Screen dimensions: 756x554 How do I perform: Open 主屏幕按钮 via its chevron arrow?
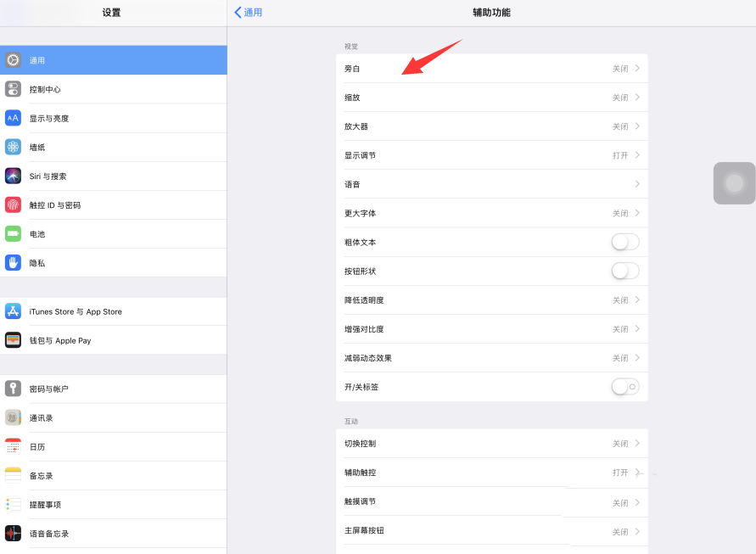pos(637,532)
